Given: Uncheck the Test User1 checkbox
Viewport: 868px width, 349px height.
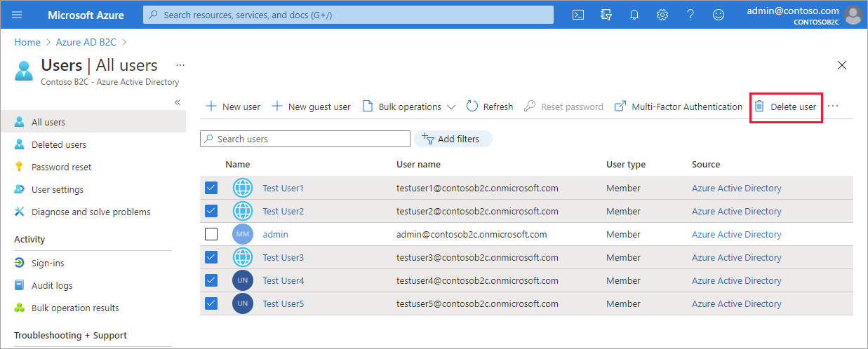Looking at the screenshot, I should pos(211,188).
